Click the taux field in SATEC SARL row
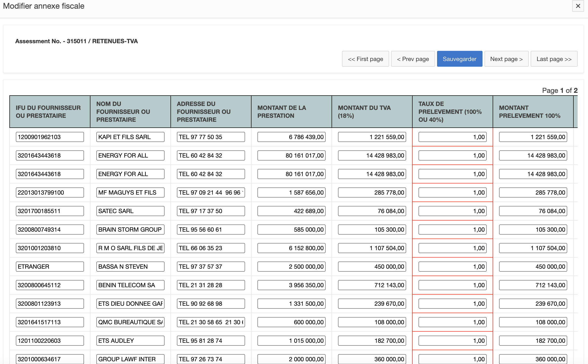This screenshot has width=588, height=364. (452, 211)
